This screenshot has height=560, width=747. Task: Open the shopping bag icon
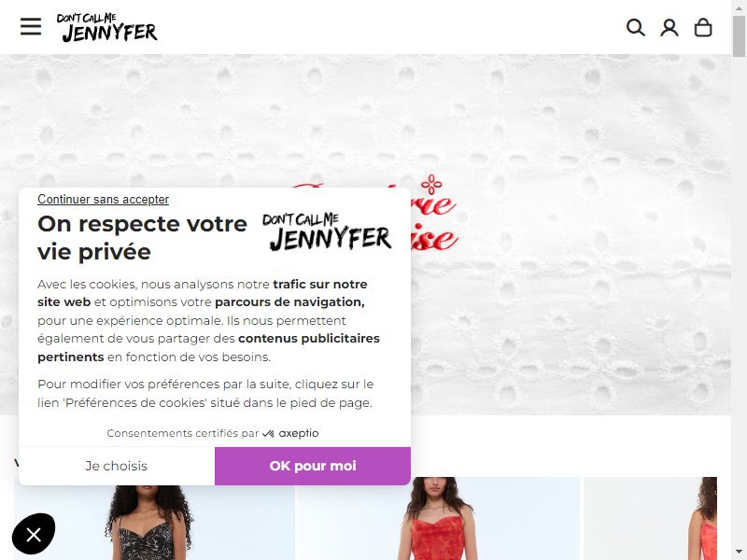[x=703, y=28]
